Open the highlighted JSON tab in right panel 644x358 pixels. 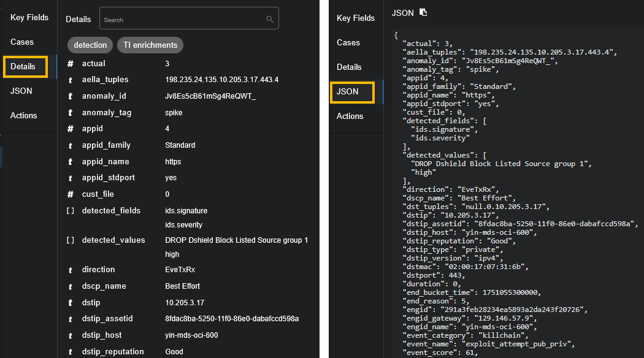[x=352, y=91]
